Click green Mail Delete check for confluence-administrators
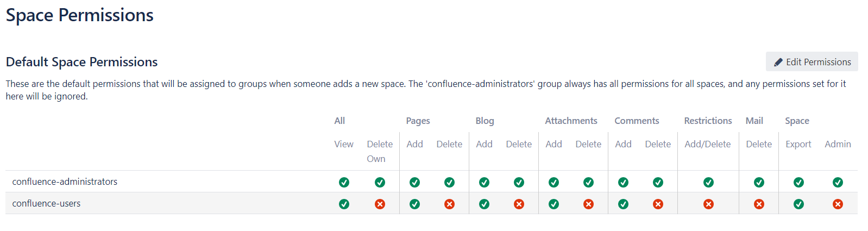Viewport: 868px width, 231px height. [x=759, y=182]
